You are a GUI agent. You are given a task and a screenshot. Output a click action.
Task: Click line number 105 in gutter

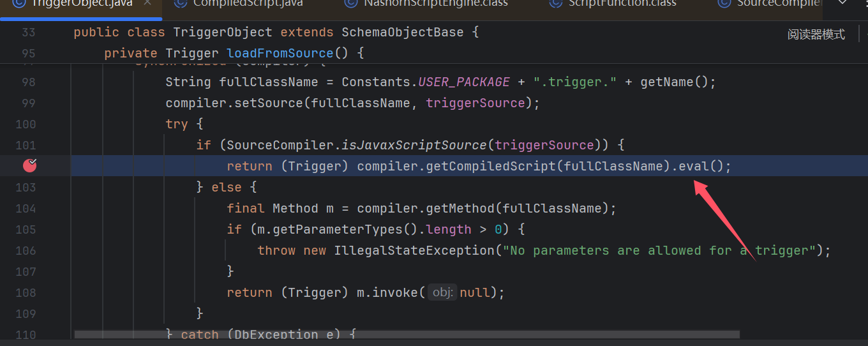26,229
